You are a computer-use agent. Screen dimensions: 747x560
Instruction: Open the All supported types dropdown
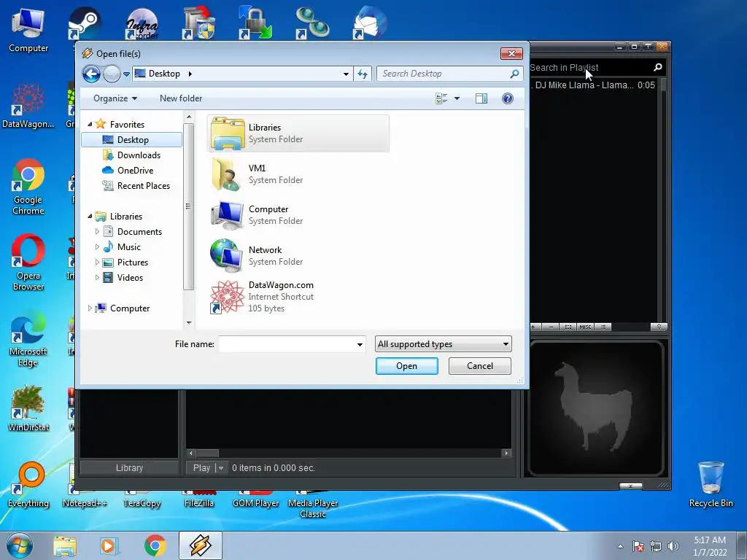coord(444,344)
